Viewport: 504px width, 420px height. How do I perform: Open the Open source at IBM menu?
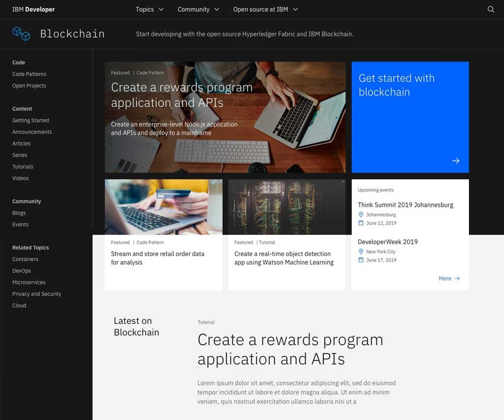tap(265, 9)
